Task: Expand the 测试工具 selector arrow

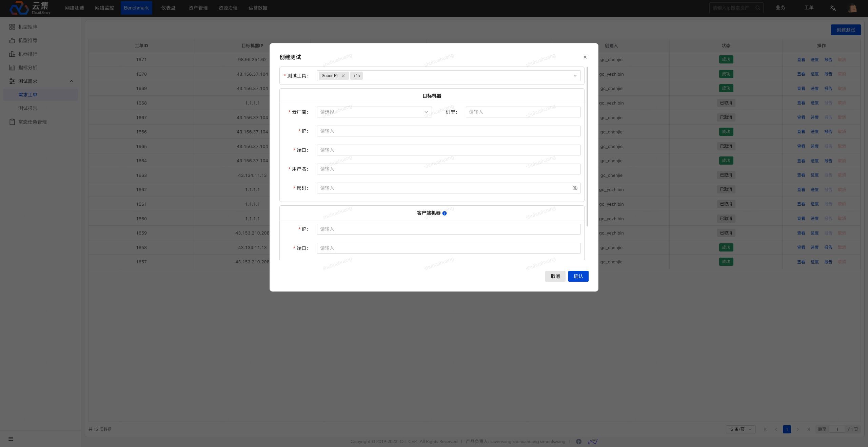Action: click(x=575, y=76)
